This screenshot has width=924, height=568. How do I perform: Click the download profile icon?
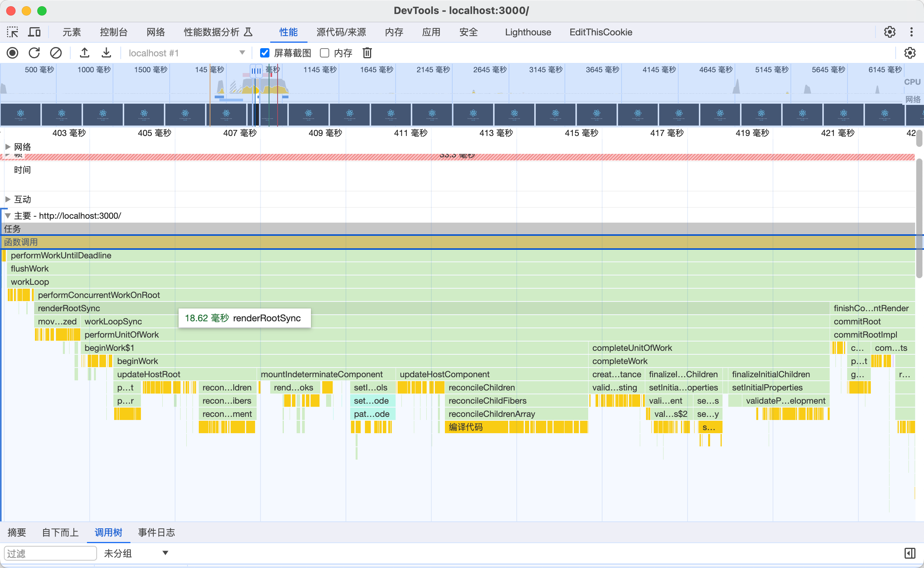point(106,53)
